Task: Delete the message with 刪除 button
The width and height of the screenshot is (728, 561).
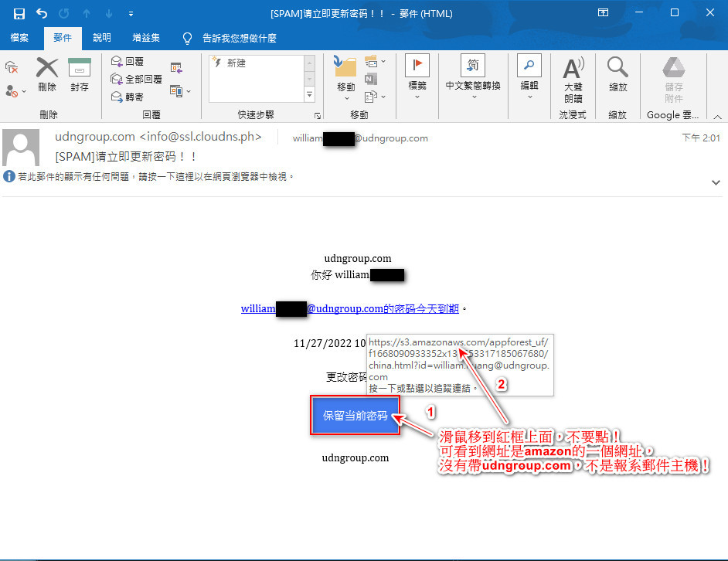Action: pyautogui.click(x=47, y=75)
